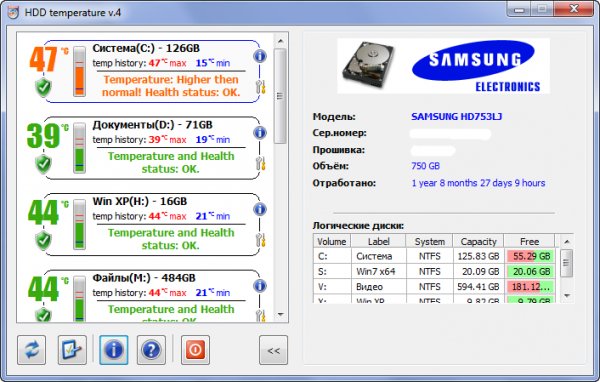The height and width of the screenshot is (382, 600).
Task: Open info for Win XP(H:) drive
Action: 260,209
